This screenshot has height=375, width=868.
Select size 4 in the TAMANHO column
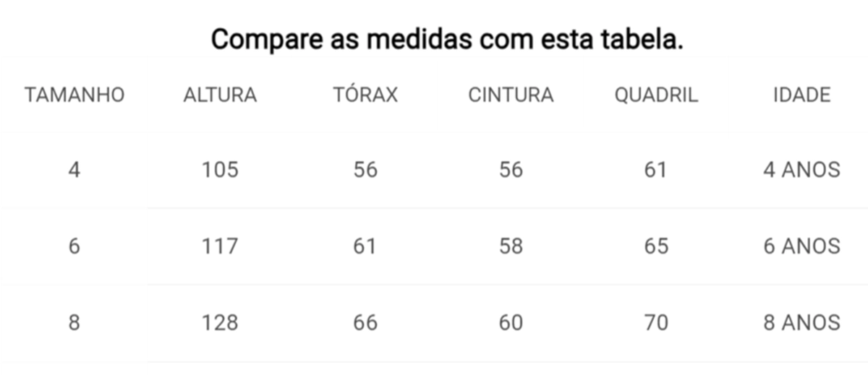click(74, 170)
